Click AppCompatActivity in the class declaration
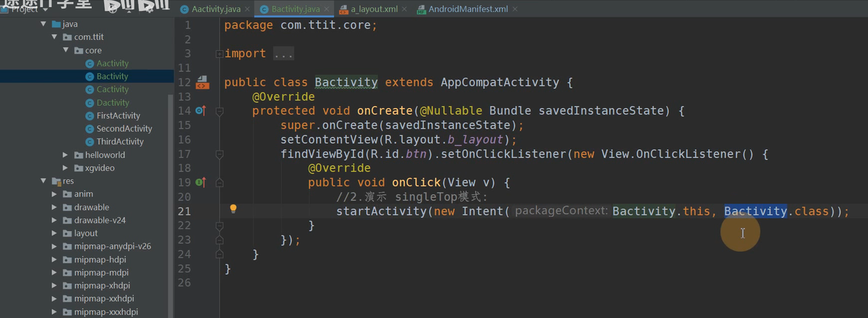Image resolution: width=868 pixels, height=318 pixels. point(500,82)
